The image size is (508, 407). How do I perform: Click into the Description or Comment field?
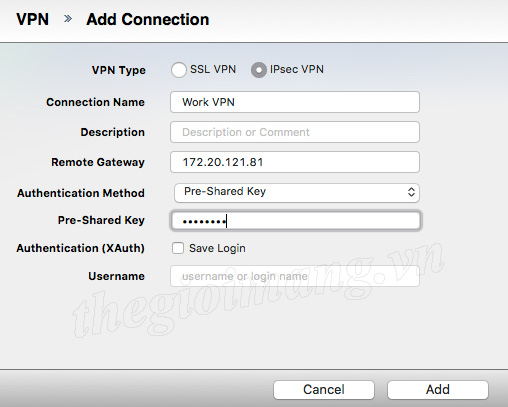(295, 132)
